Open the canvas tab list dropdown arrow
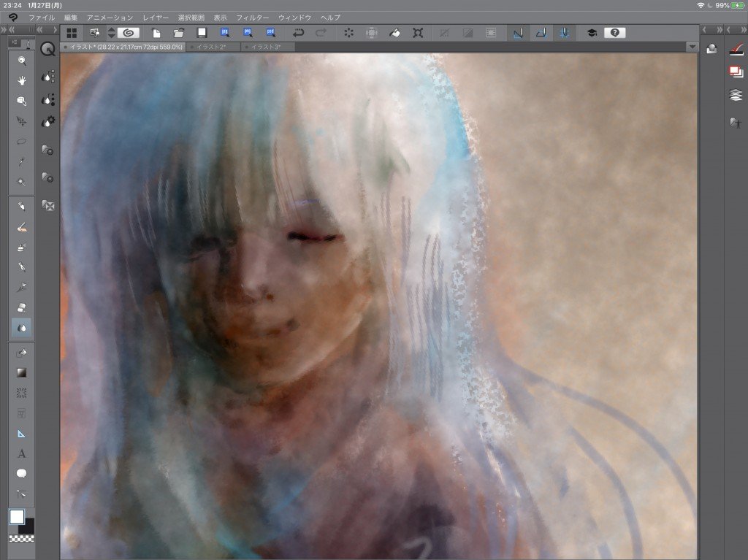 (x=692, y=47)
